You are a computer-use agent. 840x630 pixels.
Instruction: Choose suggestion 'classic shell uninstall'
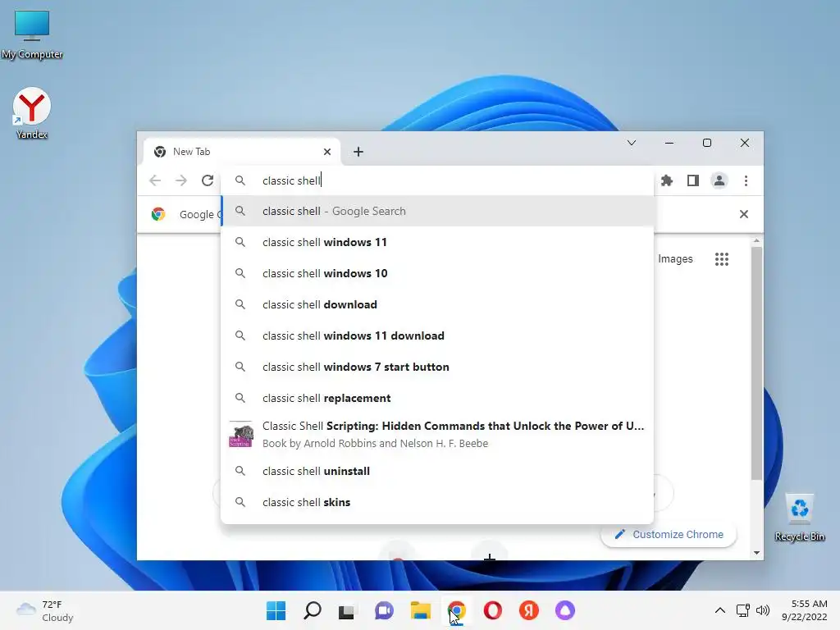point(437,471)
